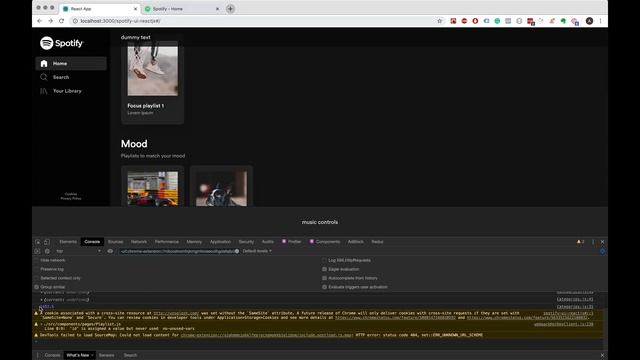Viewport: 640px width, 360px height.
Task: Open the Redux tab in DevTools
Action: 377,242
